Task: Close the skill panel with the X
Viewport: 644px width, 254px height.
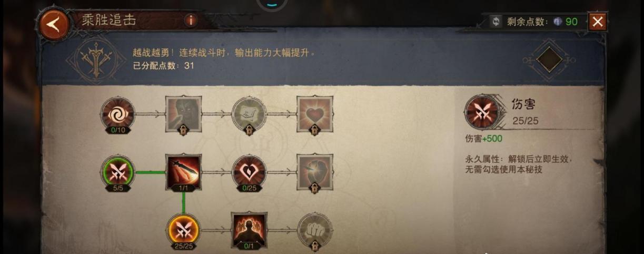Action: pyautogui.click(x=597, y=22)
